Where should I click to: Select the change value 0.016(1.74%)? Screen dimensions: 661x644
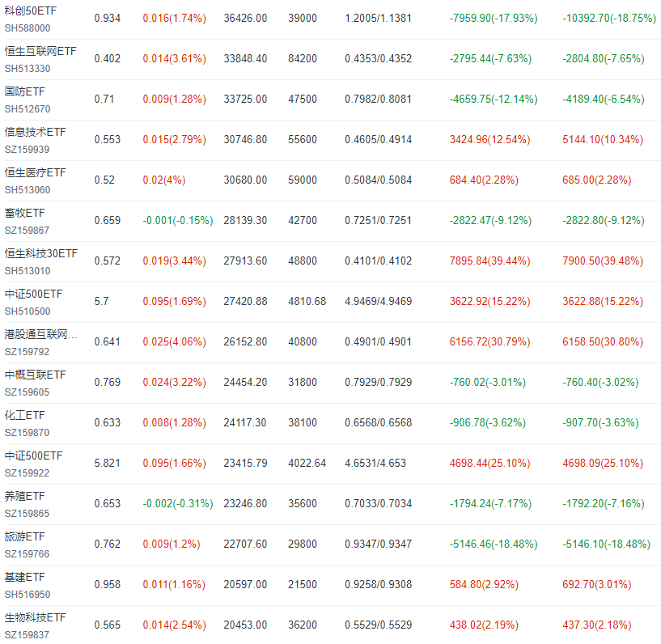(x=175, y=18)
